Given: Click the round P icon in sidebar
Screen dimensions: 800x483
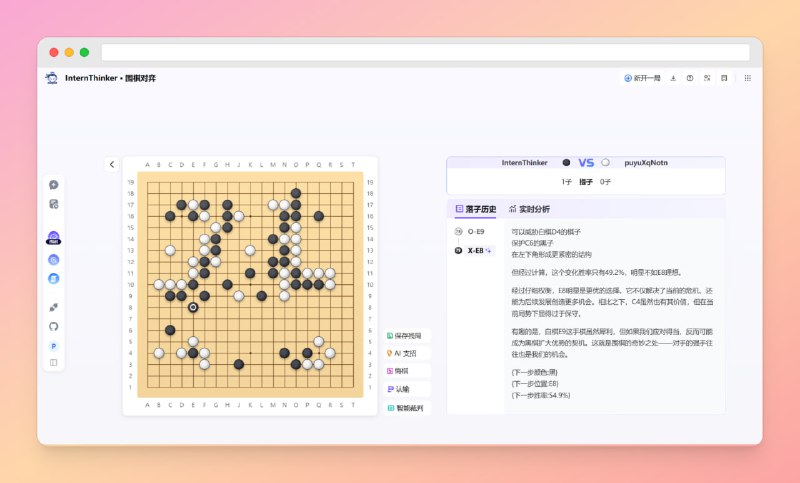Looking at the screenshot, I should (54, 346).
